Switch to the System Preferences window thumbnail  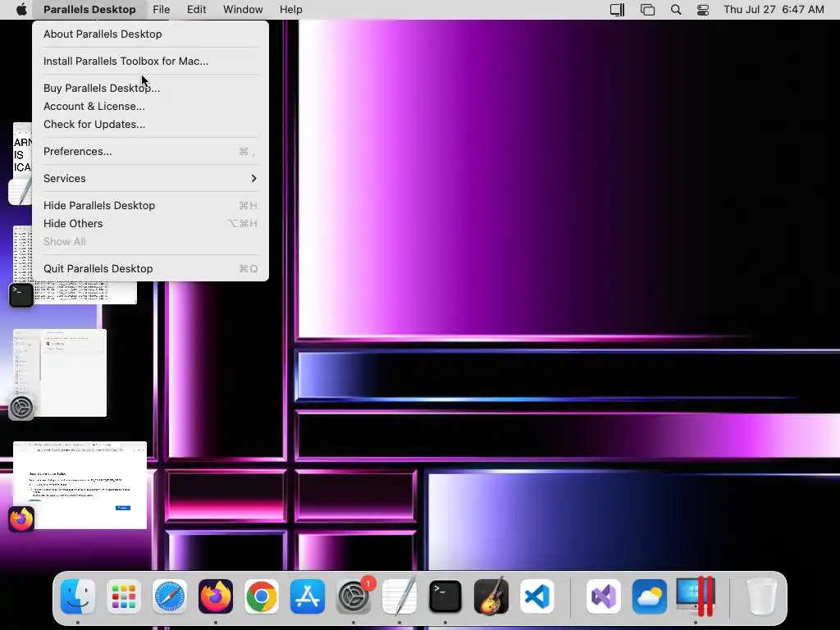pos(60,373)
